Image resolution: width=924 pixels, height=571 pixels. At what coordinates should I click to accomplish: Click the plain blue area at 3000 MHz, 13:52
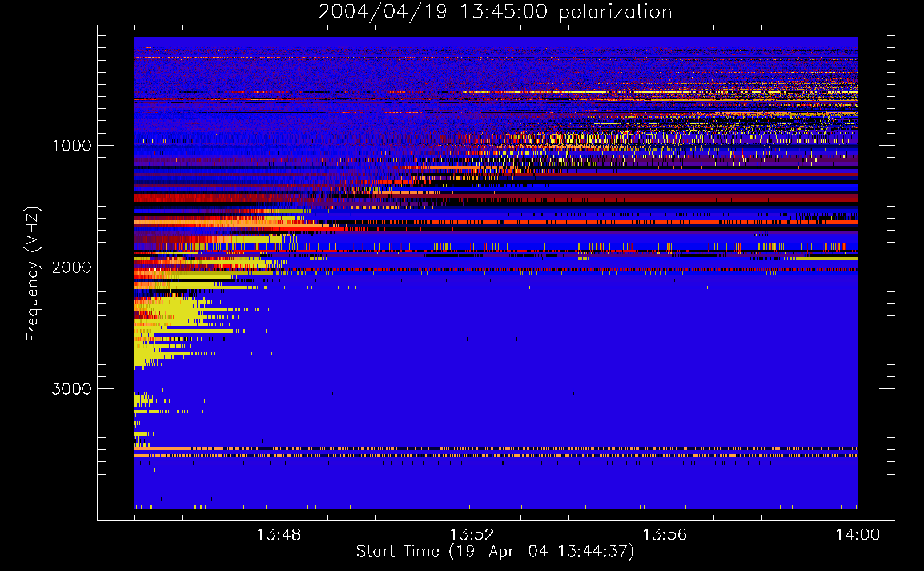[472, 389]
